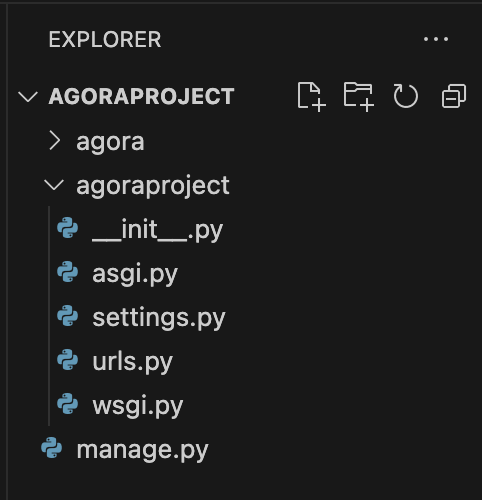This screenshot has width=482, height=500.
Task: Click the Python icon beside manage.py
Action: pos(52,448)
